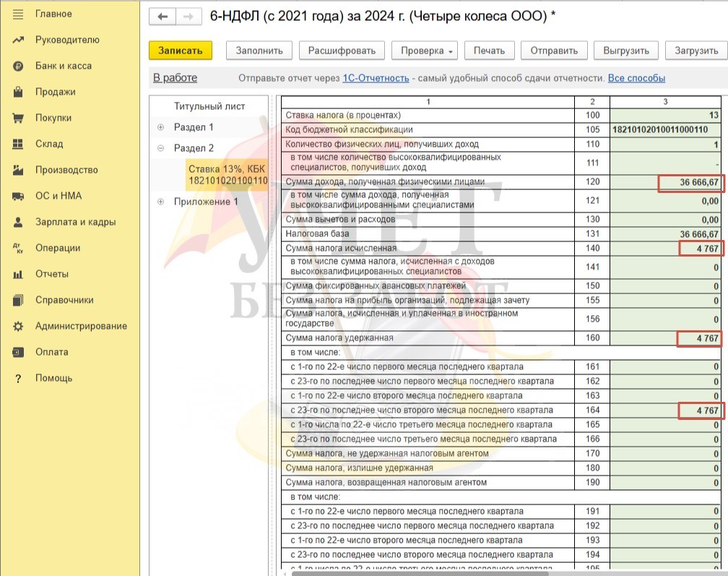
Task: Go forward with the right arrow button
Action: 188,17
